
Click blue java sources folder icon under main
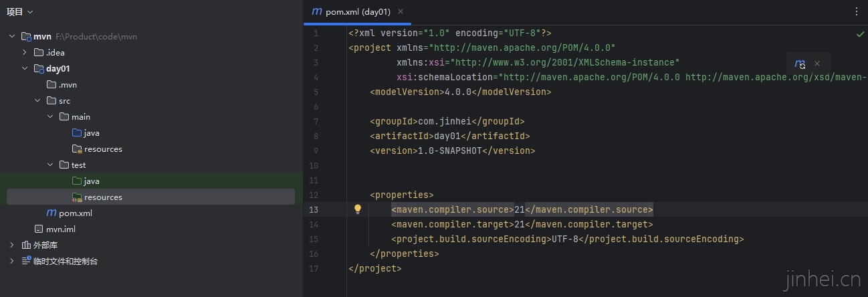77,132
